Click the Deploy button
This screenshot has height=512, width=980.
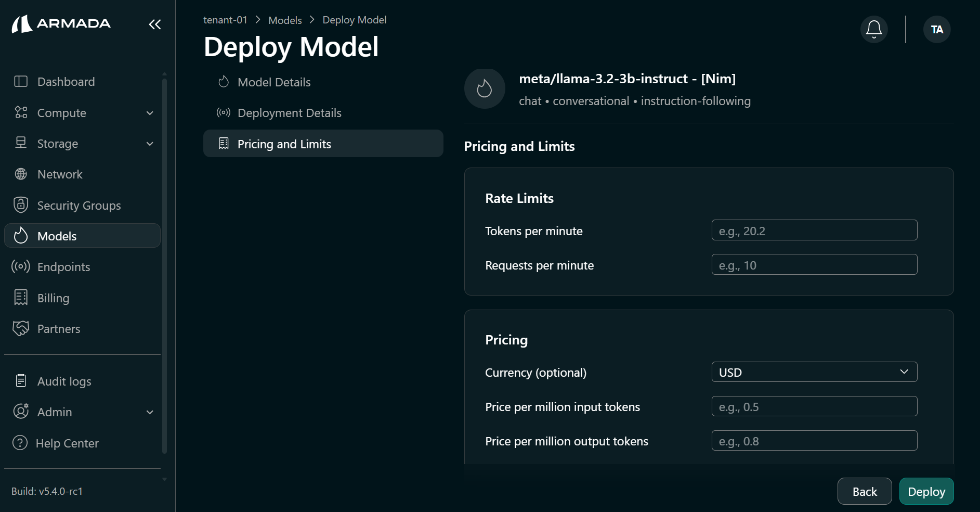coord(926,491)
